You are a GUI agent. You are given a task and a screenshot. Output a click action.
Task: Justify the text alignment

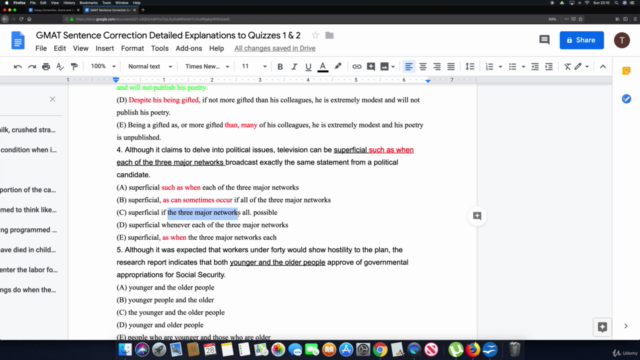(x=451, y=67)
